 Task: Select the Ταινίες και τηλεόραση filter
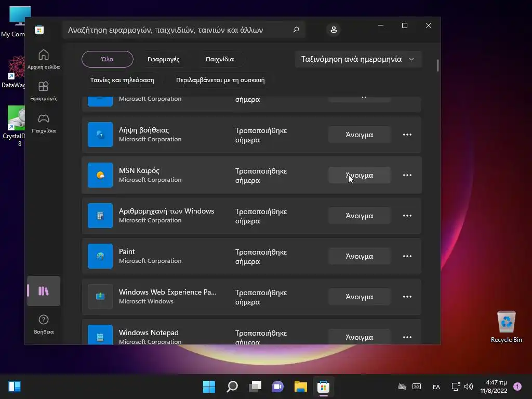tap(122, 80)
